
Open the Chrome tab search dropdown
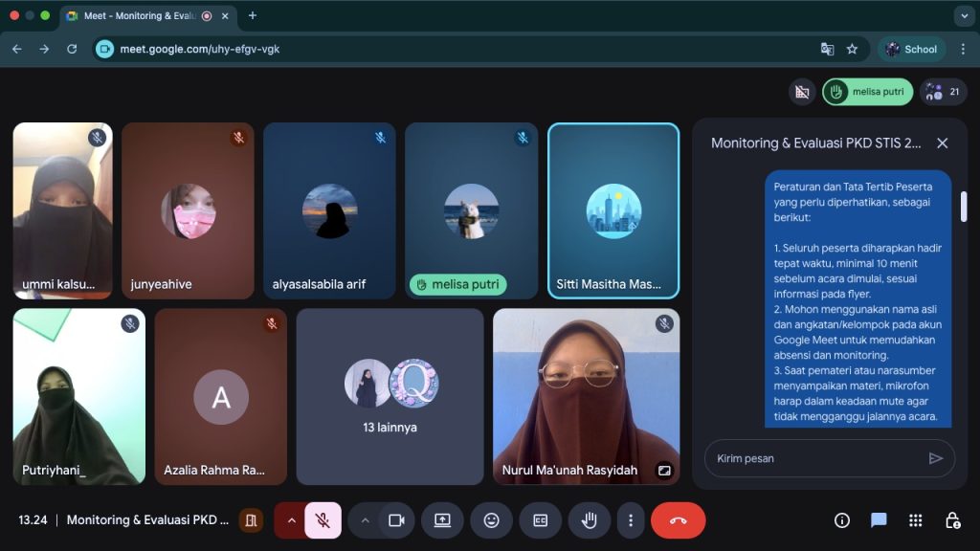963,15
